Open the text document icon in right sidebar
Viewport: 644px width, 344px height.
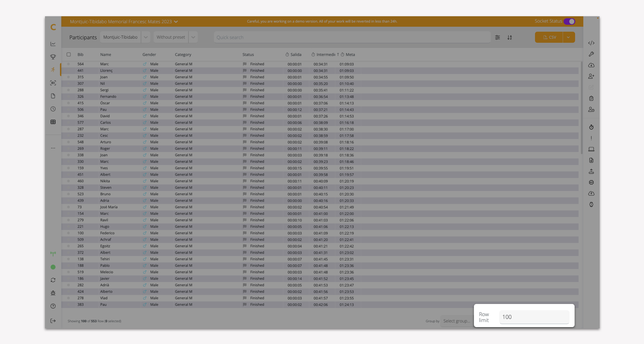click(591, 160)
